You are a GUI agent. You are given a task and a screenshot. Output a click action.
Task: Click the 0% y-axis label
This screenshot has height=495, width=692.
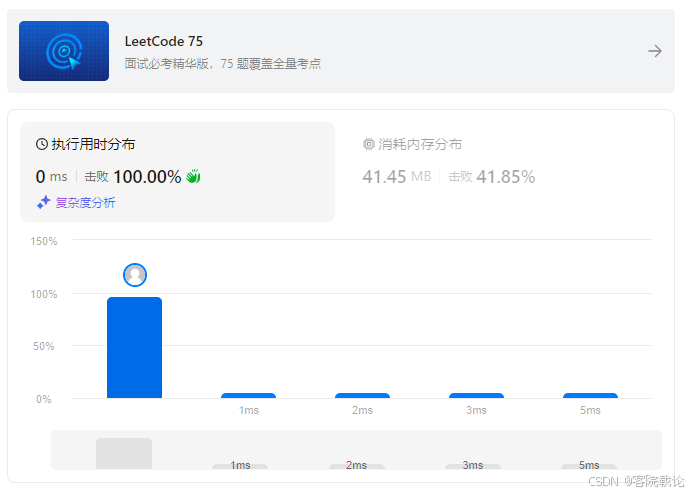click(x=44, y=399)
